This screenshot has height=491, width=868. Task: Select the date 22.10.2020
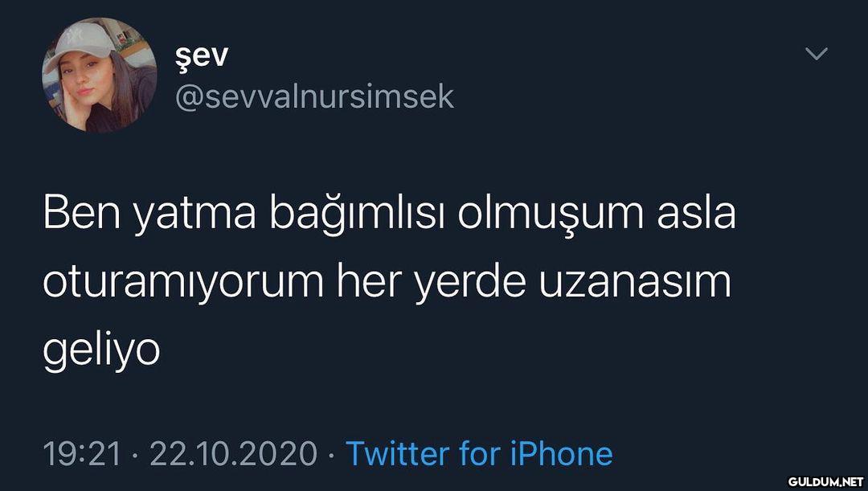pos(233,454)
